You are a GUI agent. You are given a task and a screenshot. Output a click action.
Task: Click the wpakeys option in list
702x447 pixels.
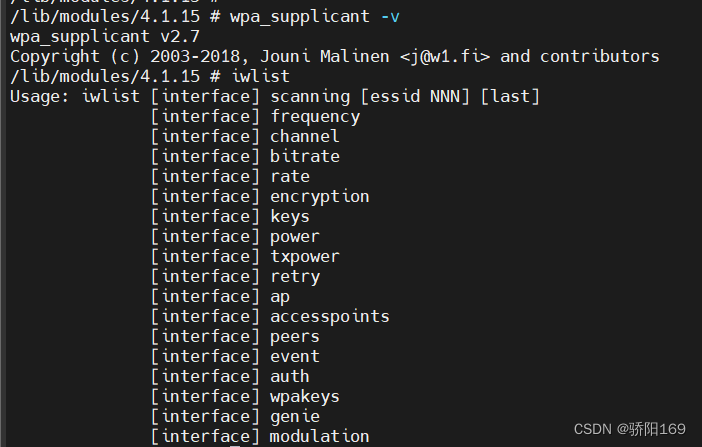(305, 396)
